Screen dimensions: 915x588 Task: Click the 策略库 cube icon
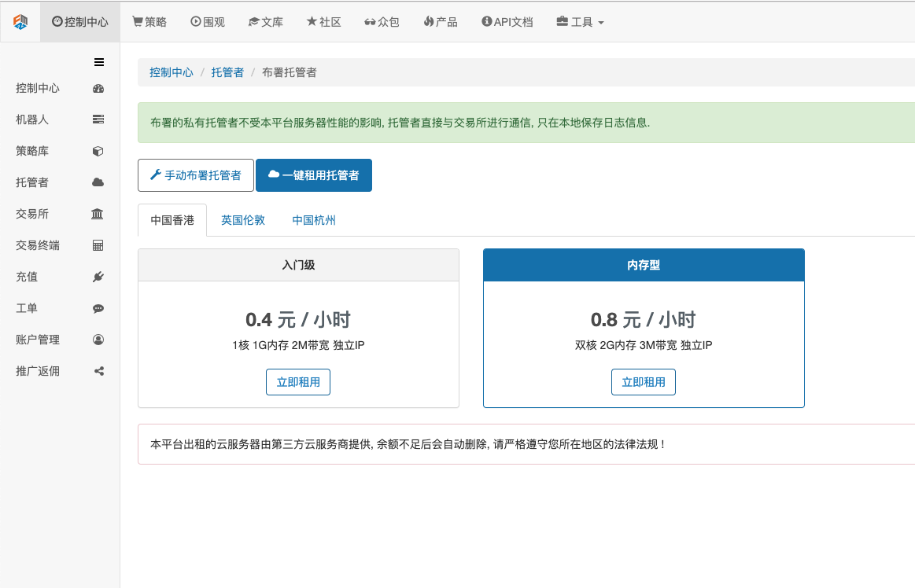tap(98, 151)
